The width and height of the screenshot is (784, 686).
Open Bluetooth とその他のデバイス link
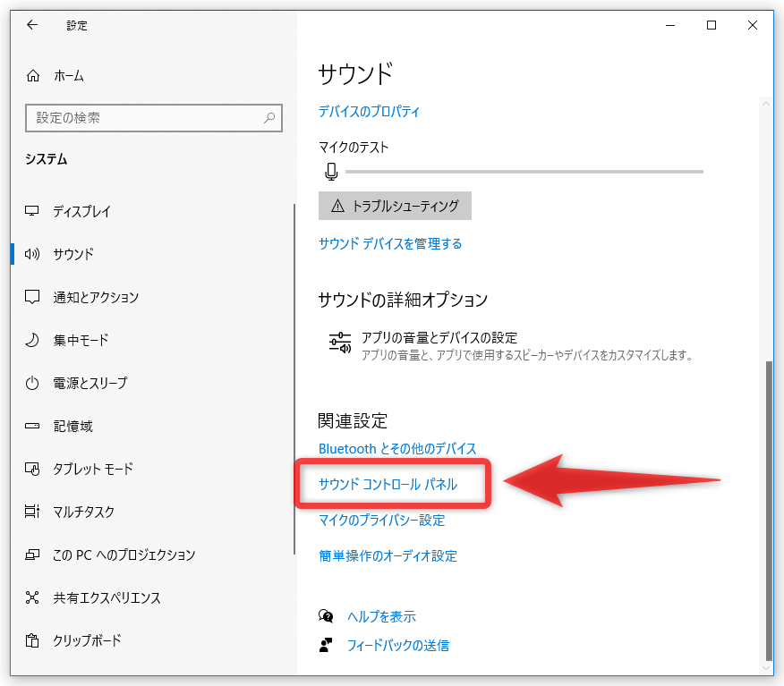397,449
